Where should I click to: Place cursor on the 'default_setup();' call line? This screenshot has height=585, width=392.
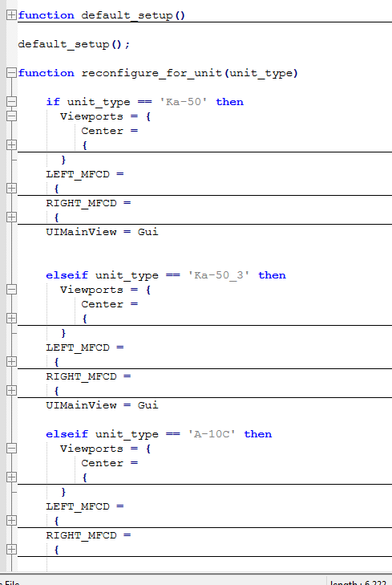(74, 44)
